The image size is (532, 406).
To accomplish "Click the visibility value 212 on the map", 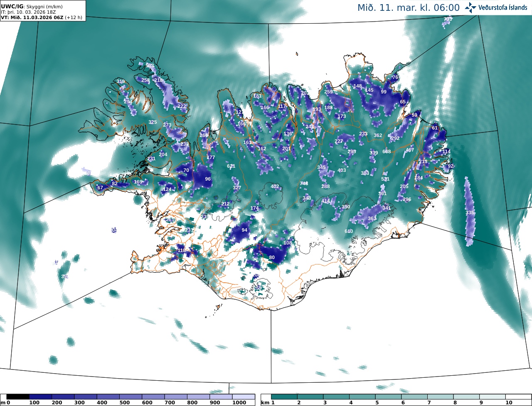I will tap(225, 204).
